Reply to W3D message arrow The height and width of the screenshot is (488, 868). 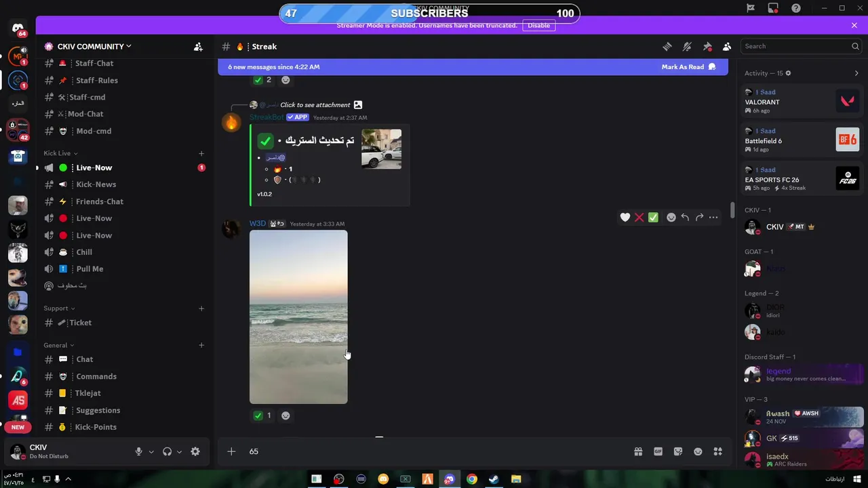(x=685, y=218)
